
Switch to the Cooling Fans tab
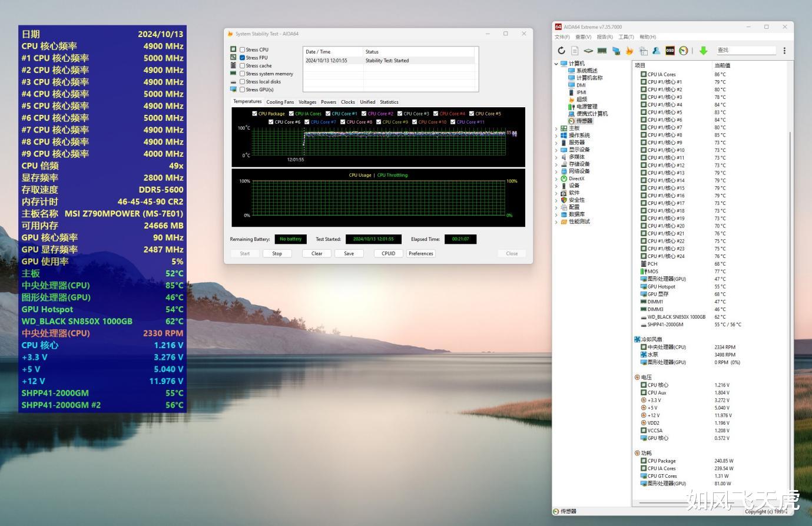[x=280, y=102]
